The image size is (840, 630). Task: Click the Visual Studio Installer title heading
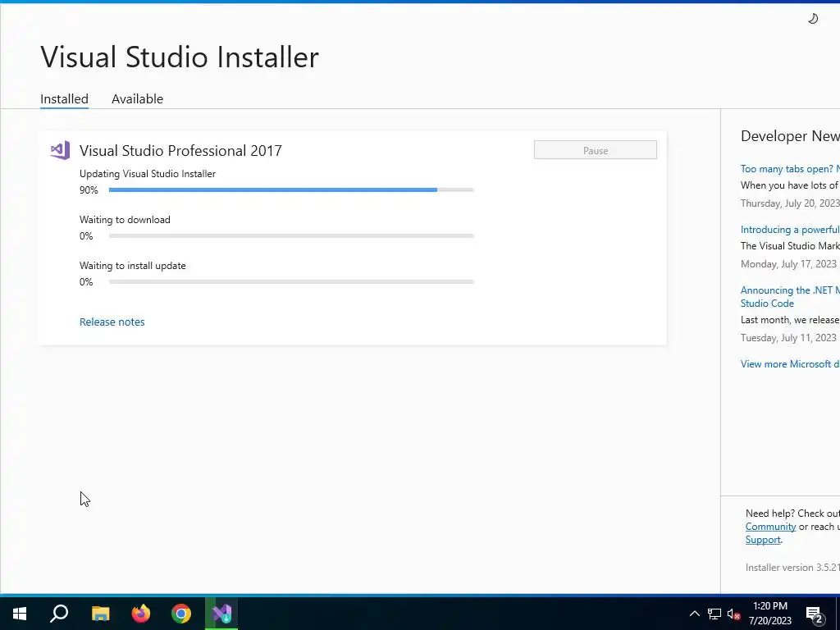tap(180, 57)
